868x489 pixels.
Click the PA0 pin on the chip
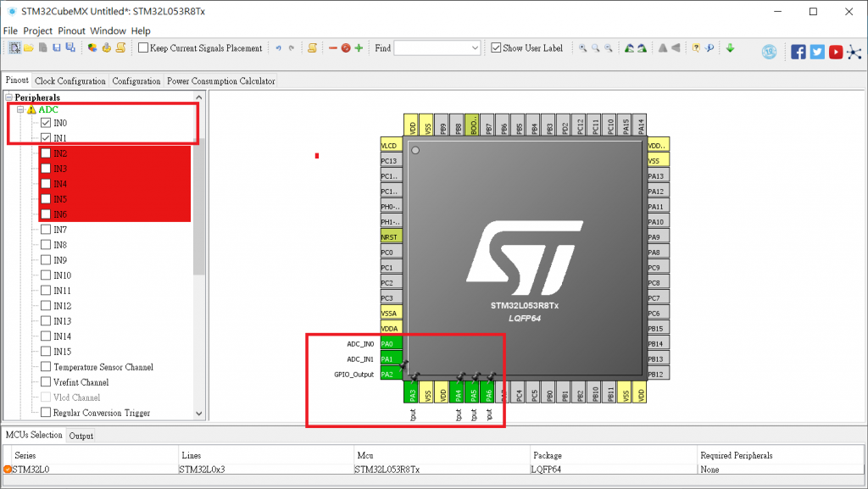click(392, 343)
